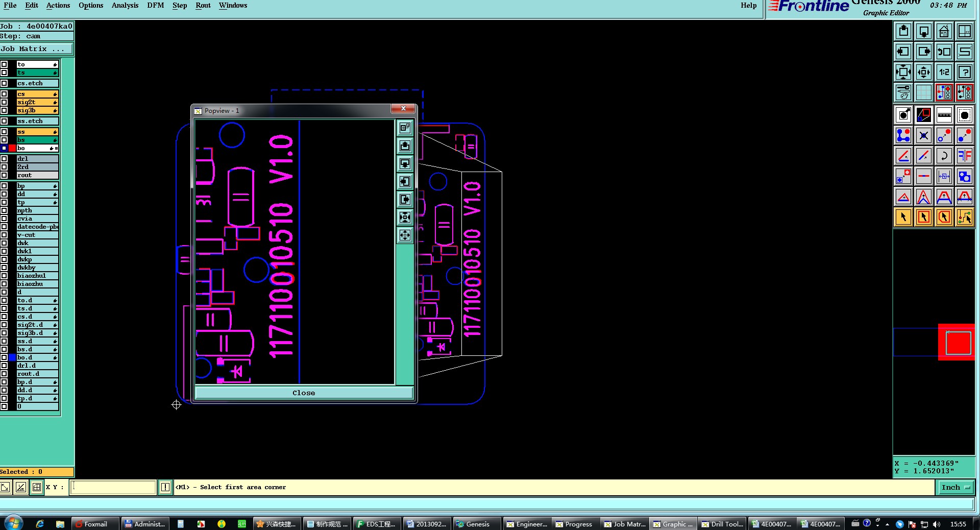
Task: Switch to Drill Tool taskbar window
Action: [722, 524]
